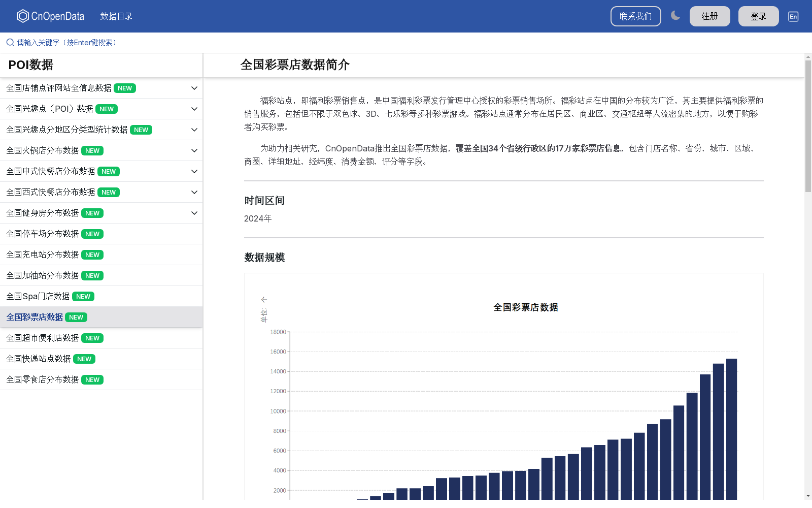Viewport: 812px width, 508px height.
Task: Expand 全国店铺点评网站全信息数据 chevron
Action: [x=194, y=88]
